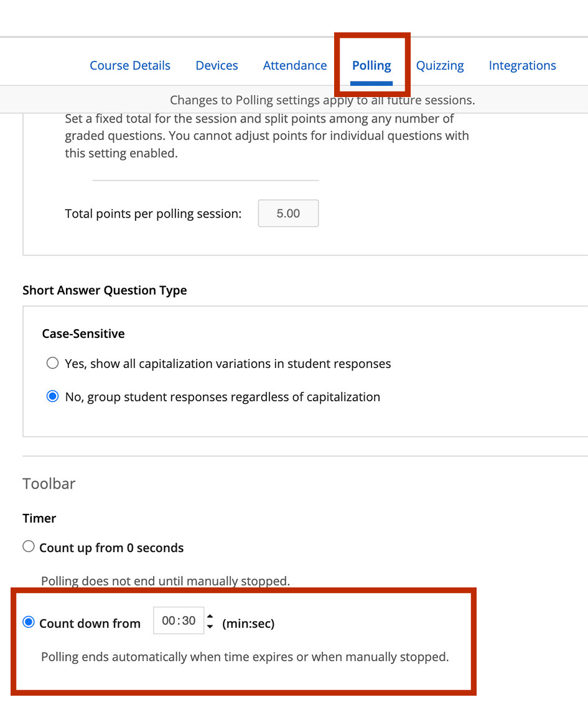Click the No, group student responses label text
Screen dimensions: 588x710
tap(223, 397)
